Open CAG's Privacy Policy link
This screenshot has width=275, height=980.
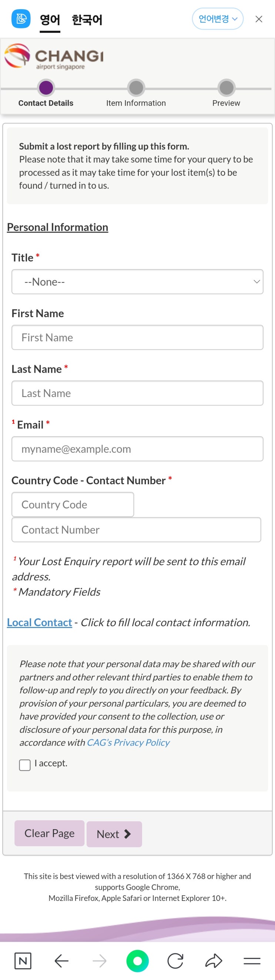[128, 743]
